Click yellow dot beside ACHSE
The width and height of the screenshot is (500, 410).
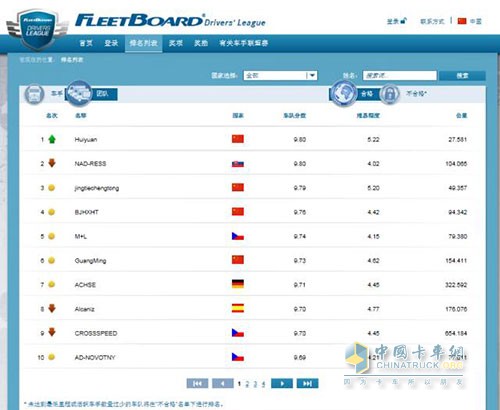[x=51, y=284]
